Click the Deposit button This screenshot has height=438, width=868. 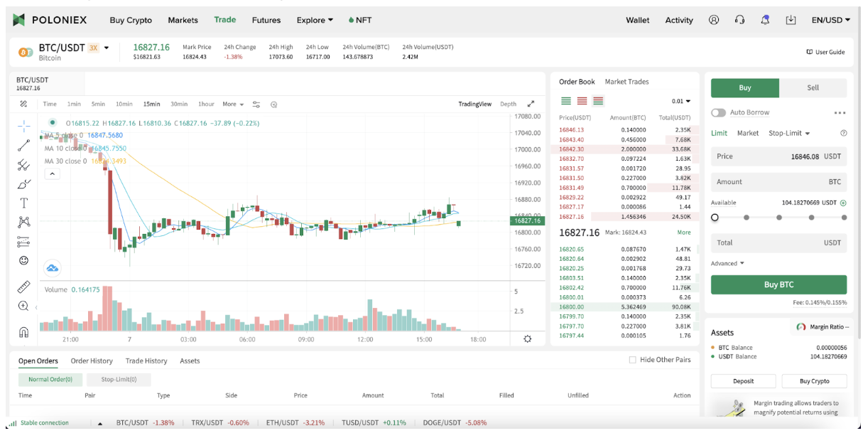[x=744, y=381]
